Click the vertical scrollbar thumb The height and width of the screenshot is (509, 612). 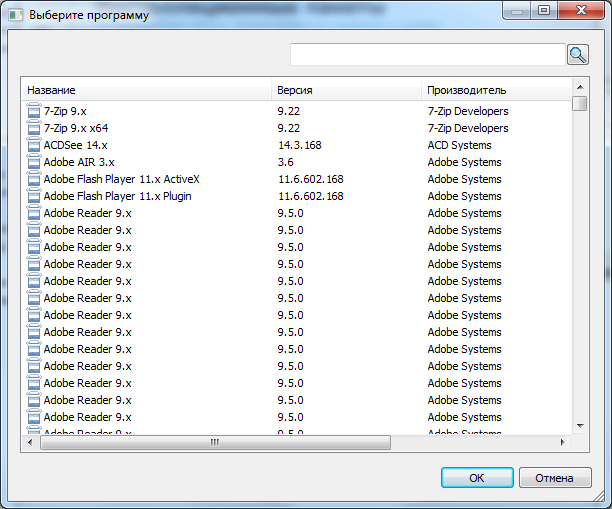pos(580,103)
